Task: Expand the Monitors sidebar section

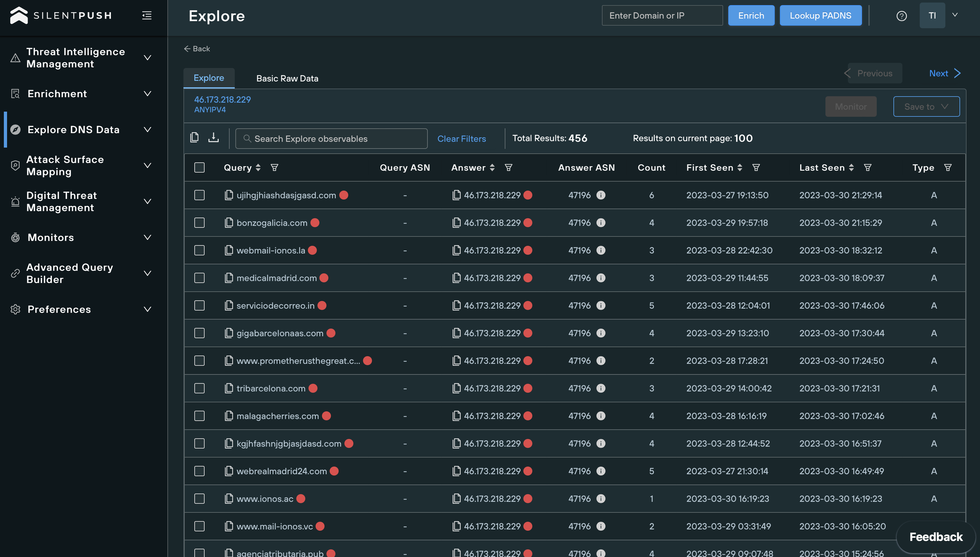Action: pyautogui.click(x=147, y=237)
